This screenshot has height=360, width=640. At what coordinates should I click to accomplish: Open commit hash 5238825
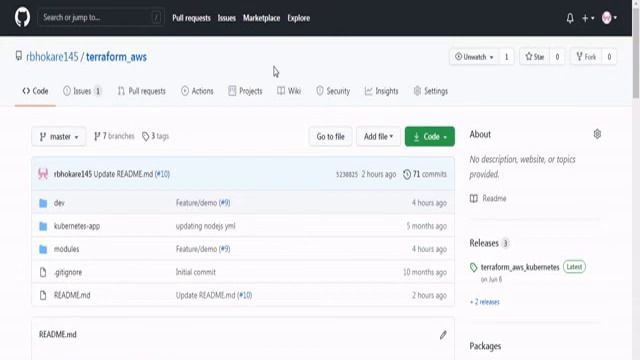click(347, 175)
